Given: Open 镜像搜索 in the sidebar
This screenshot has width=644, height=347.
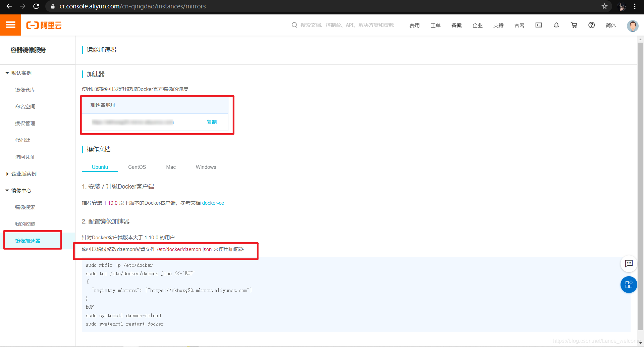Looking at the screenshot, I should (x=25, y=207).
